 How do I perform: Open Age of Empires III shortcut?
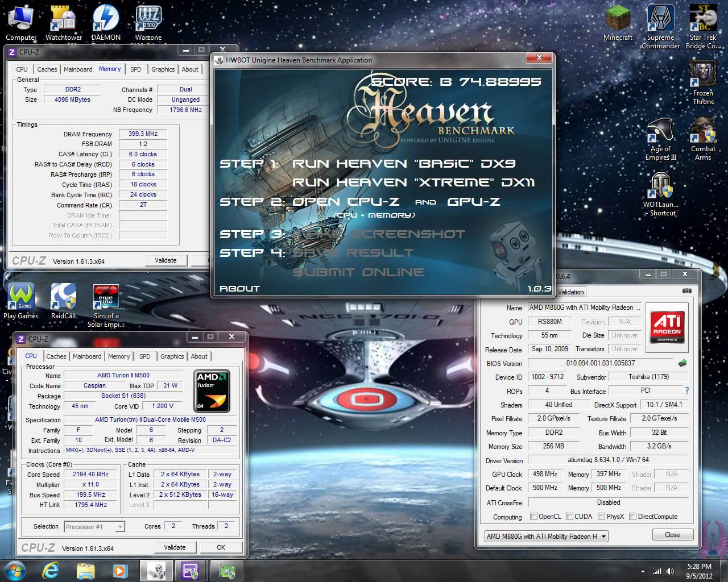click(x=660, y=138)
